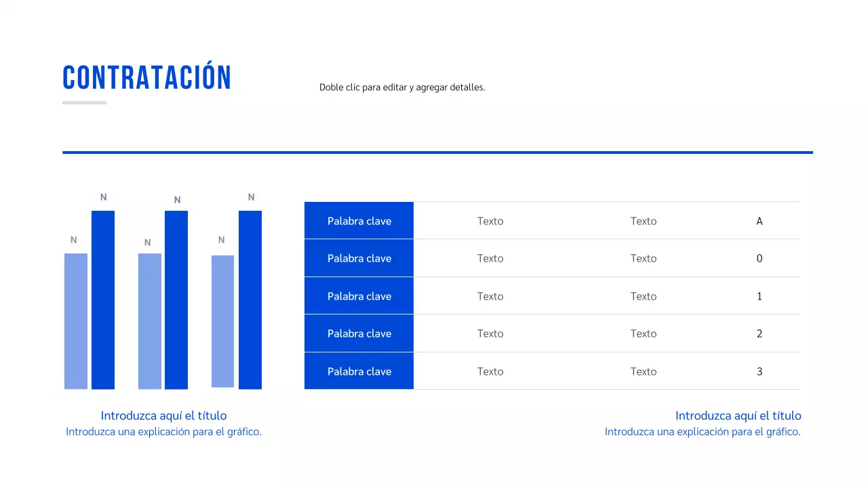Select the third dark blue chart bar
868x488 pixels.
(x=250, y=300)
